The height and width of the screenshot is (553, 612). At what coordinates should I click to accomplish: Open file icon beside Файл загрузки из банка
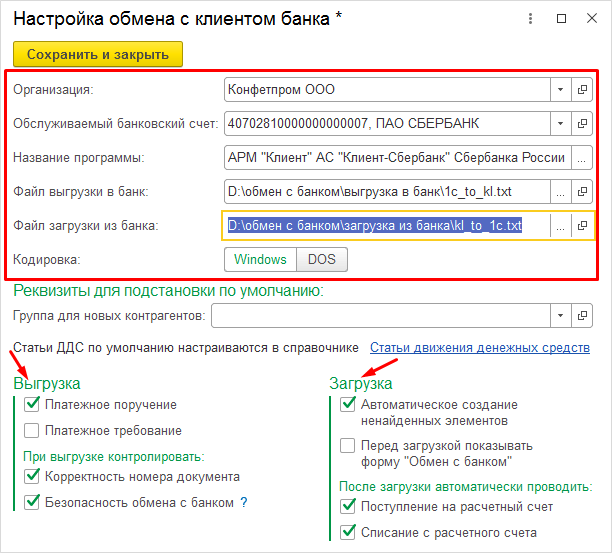582,226
